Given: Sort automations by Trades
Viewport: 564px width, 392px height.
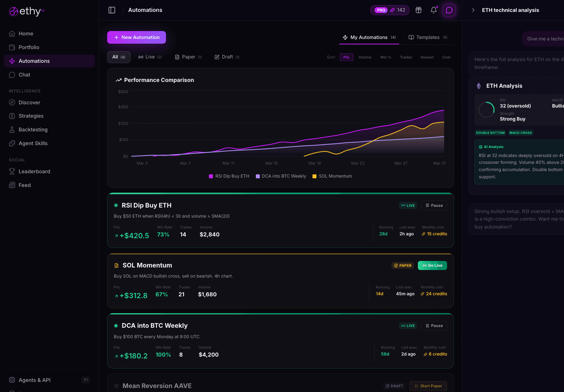Looking at the screenshot, I should (x=406, y=57).
